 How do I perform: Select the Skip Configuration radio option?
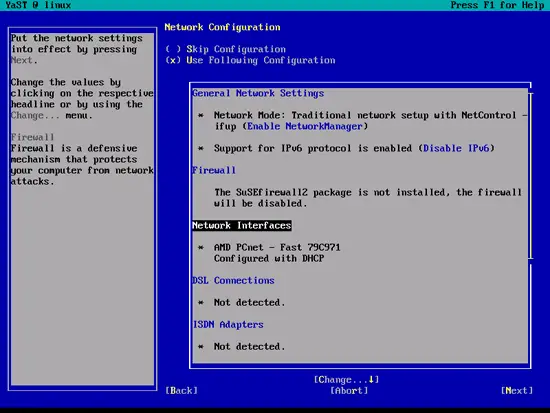(x=226, y=49)
